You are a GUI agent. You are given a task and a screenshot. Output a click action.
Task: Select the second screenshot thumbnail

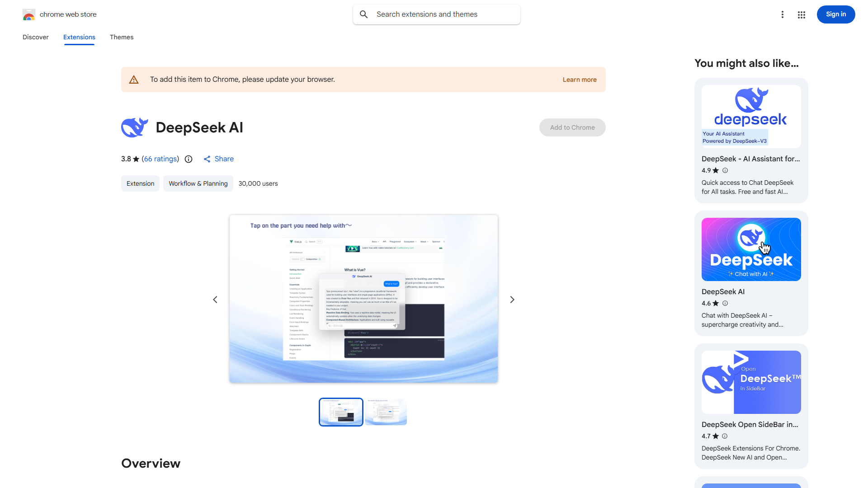click(x=386, y=412)
